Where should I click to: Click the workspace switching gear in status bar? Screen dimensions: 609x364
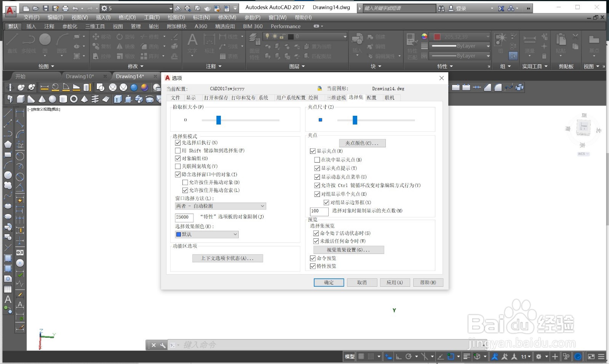coord(539,356)
